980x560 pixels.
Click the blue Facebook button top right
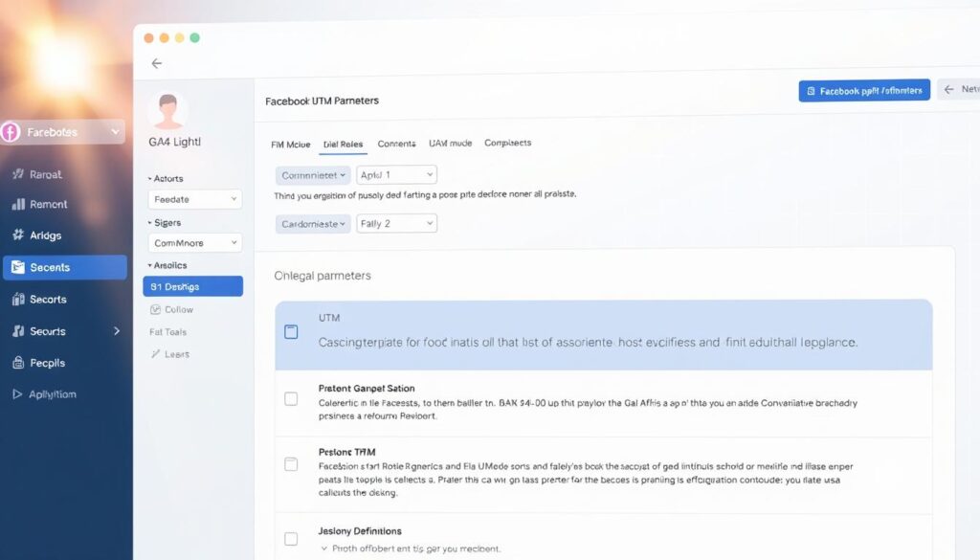tap(864, 91)
